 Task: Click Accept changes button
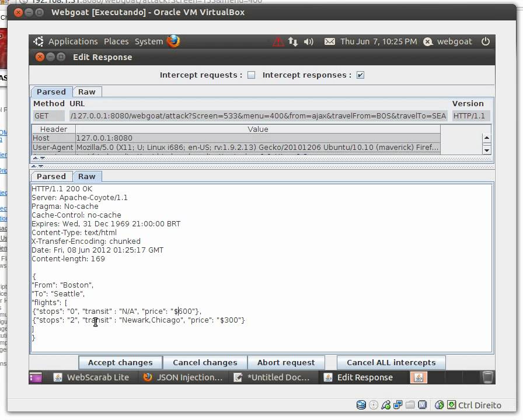pyautogui.click(x=120, y=363)
